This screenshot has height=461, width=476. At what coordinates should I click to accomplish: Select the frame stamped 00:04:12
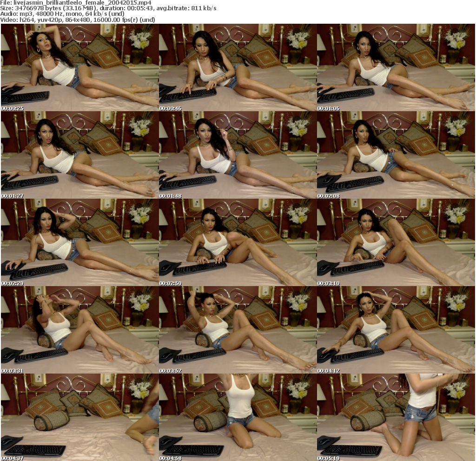click(396, 330)
